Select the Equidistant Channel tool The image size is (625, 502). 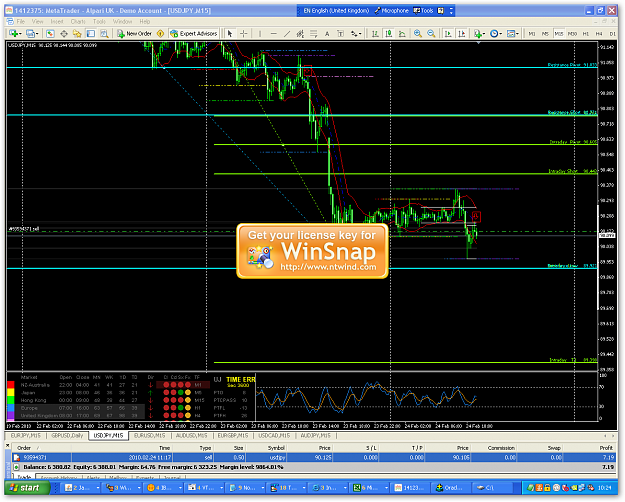[x=300, y=34]
